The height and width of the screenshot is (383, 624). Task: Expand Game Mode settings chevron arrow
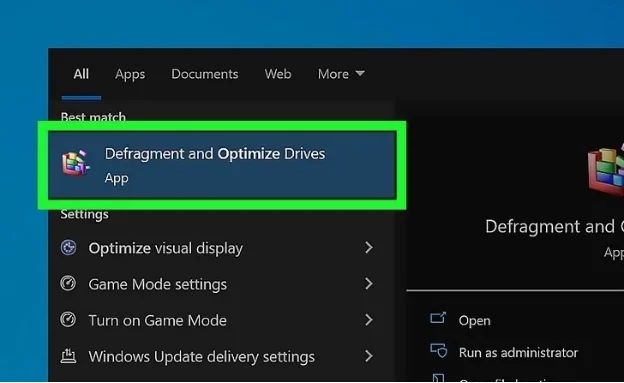(369, 283)
